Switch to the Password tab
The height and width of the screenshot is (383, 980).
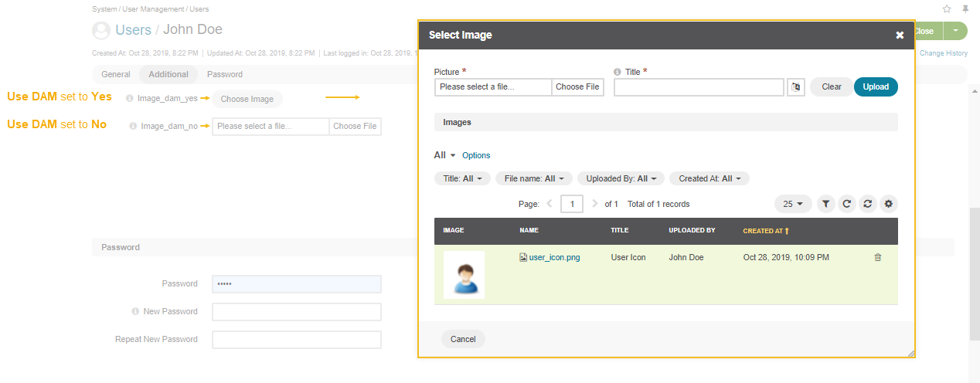[225, 75]
